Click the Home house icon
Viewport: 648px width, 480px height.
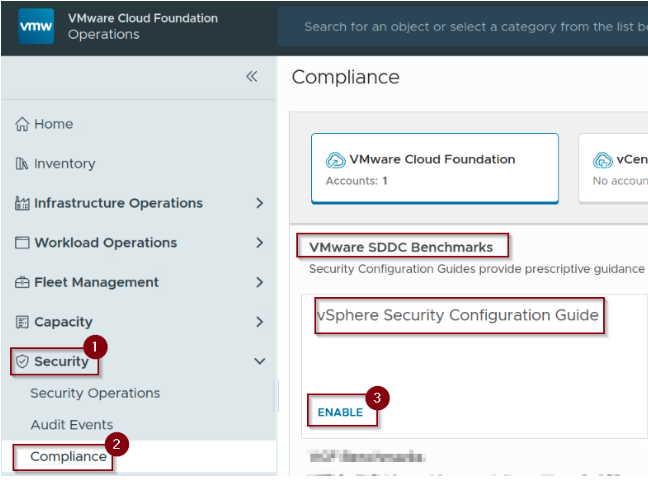pos(22,124)
